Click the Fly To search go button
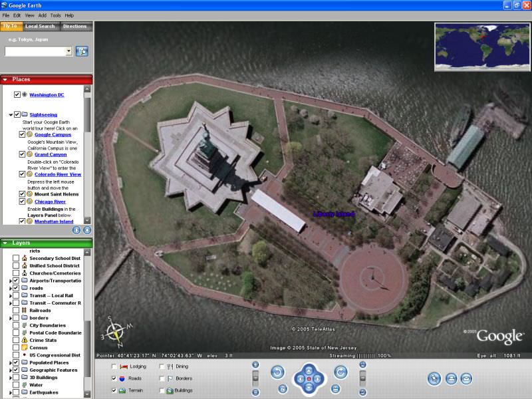 click(82, 51)
